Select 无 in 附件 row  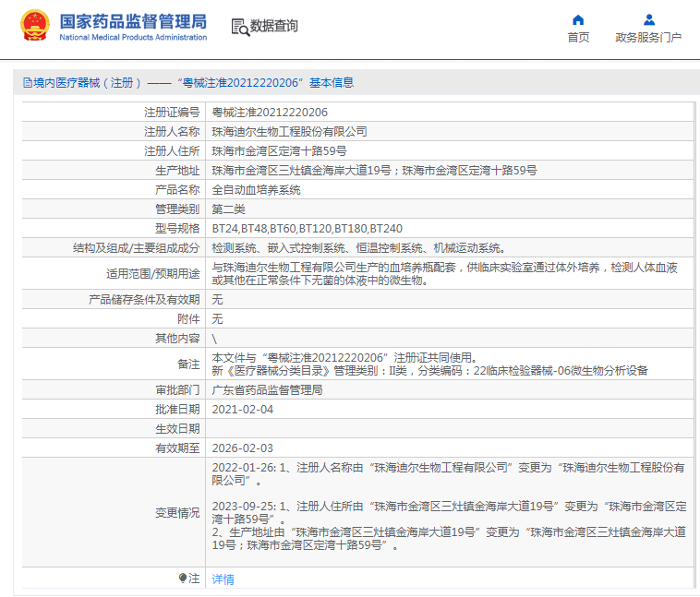(x=217, y=319)
